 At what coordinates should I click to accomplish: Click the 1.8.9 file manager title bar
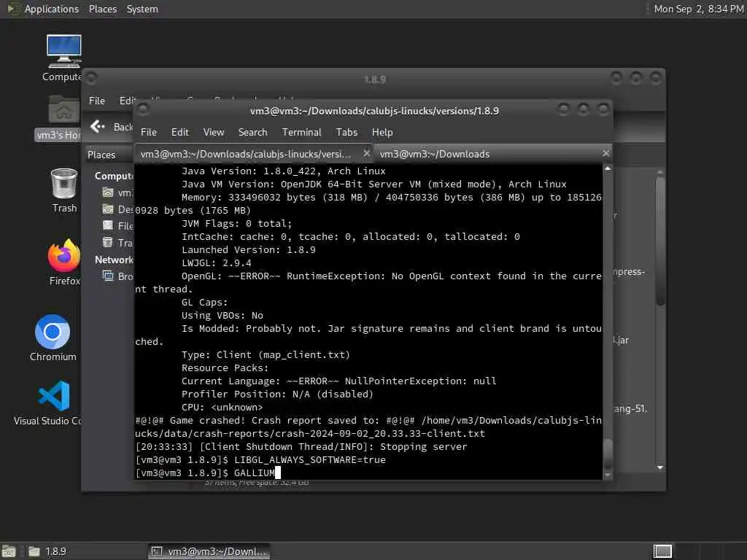(374, 79)
